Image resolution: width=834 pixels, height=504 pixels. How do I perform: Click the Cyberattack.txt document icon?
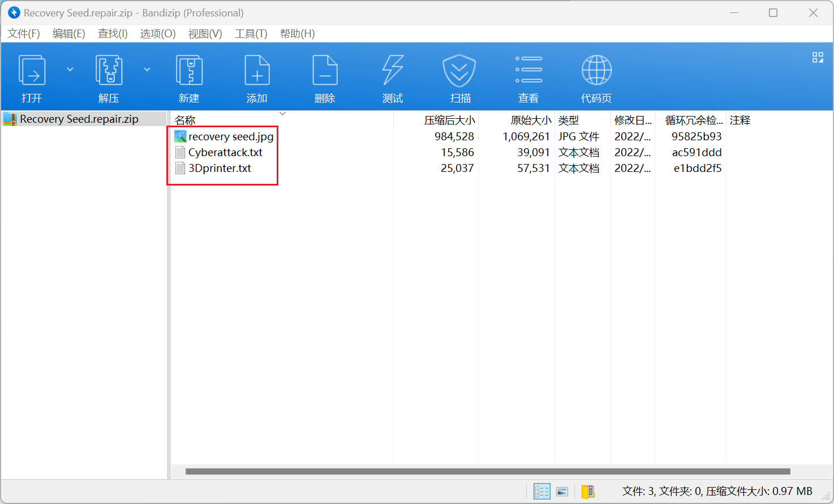[180, 152]
